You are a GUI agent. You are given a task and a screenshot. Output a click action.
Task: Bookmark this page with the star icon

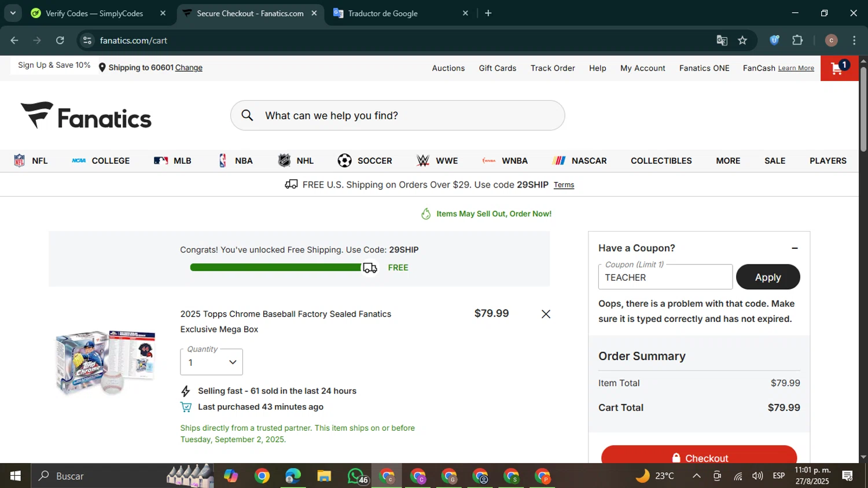(x=742, y=40)
